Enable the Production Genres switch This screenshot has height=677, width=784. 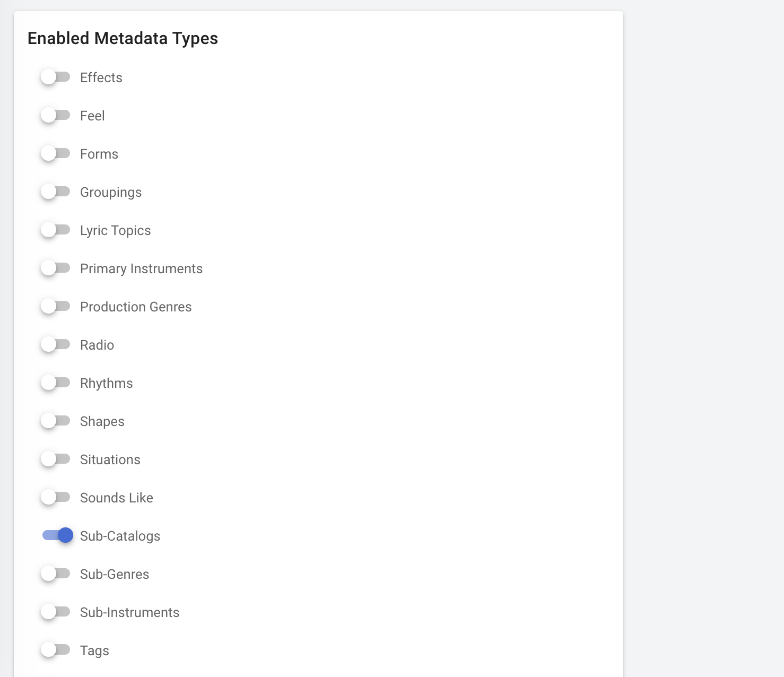[x=56, y=307]
